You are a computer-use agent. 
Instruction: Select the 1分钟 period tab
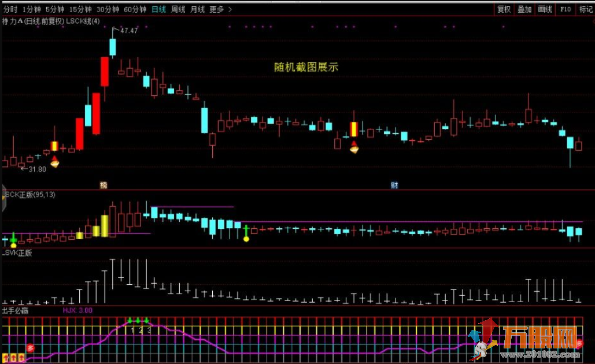(31, 9)
